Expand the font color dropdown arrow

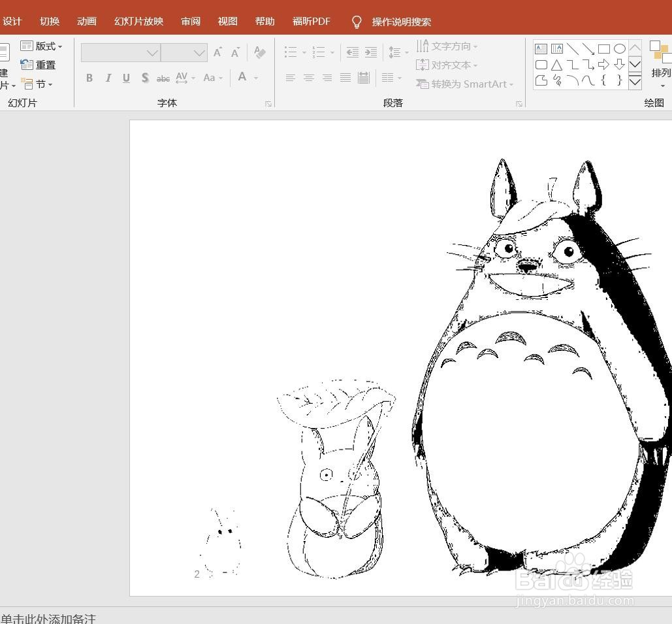coord(256,78)
